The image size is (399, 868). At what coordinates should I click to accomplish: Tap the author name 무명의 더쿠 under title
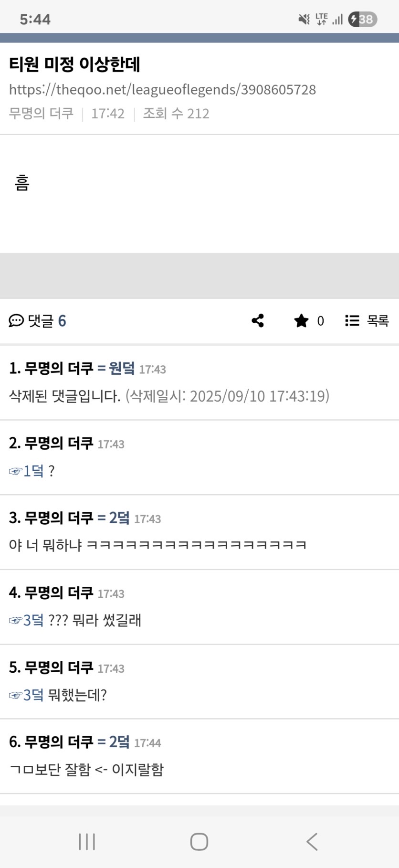tap(41, 114)
